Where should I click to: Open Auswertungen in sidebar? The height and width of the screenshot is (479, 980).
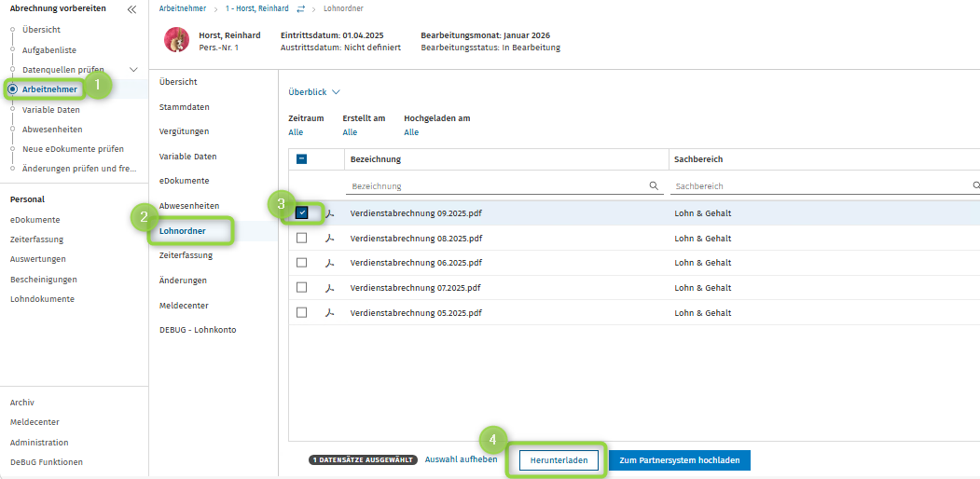(38, 258)
